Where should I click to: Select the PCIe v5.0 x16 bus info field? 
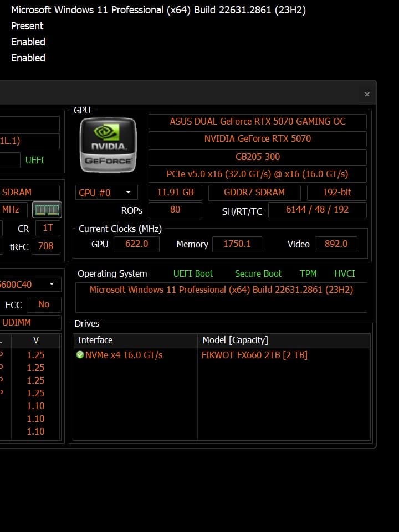[257, 174]
